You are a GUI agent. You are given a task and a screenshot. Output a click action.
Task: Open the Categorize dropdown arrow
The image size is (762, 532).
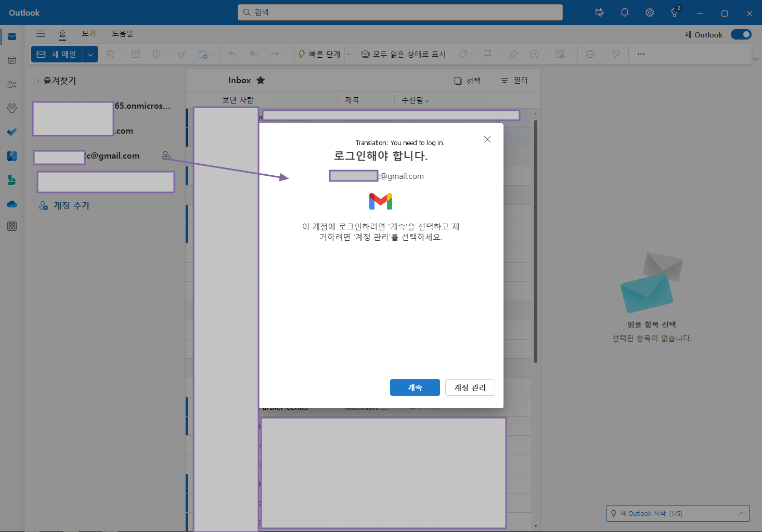click(473, 54)
